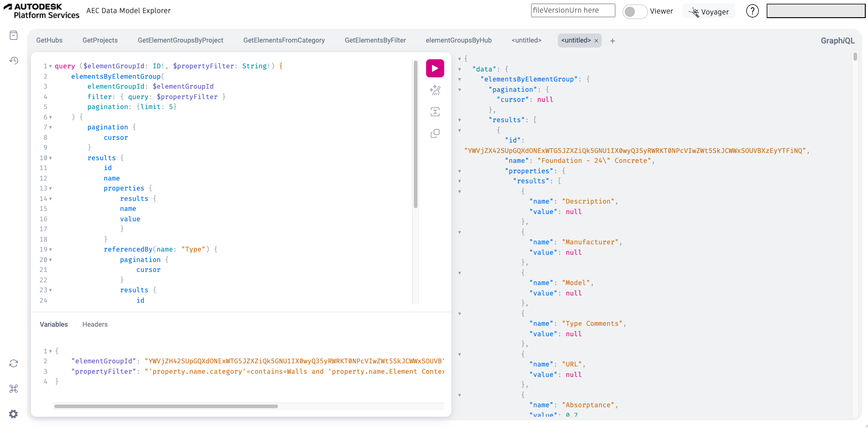This screenshot has width=868, height=438.
Task: Open the help question mark icon
Action: (x=752, y=11)
